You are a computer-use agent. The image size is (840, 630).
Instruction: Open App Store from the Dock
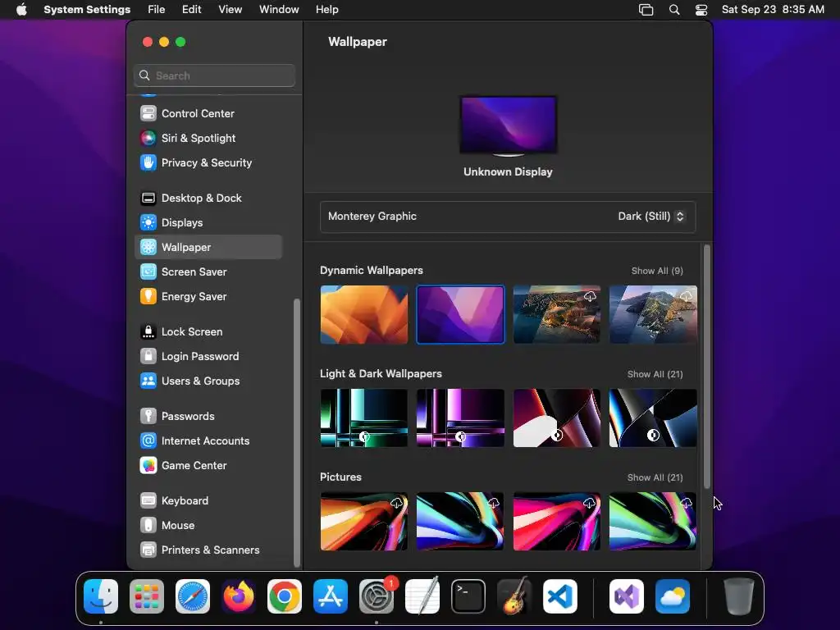click(x=331, y=596)
